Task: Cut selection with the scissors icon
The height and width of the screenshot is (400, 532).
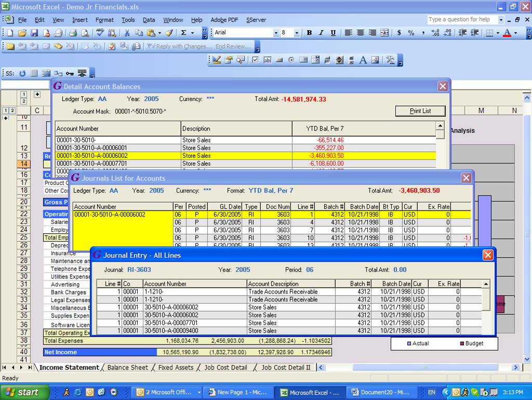Action: point(127,33)
